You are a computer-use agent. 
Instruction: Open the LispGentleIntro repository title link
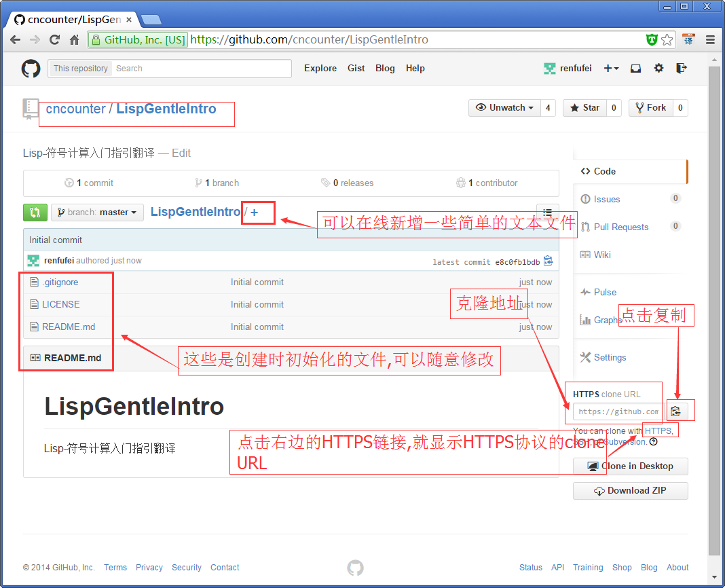pos(166,109)
